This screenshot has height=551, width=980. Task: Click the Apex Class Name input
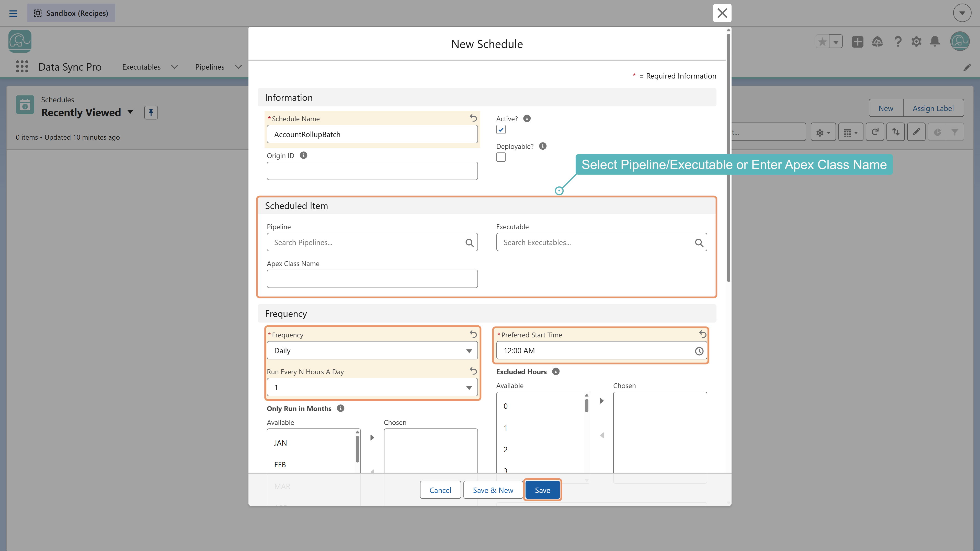(x=372, y=279)
